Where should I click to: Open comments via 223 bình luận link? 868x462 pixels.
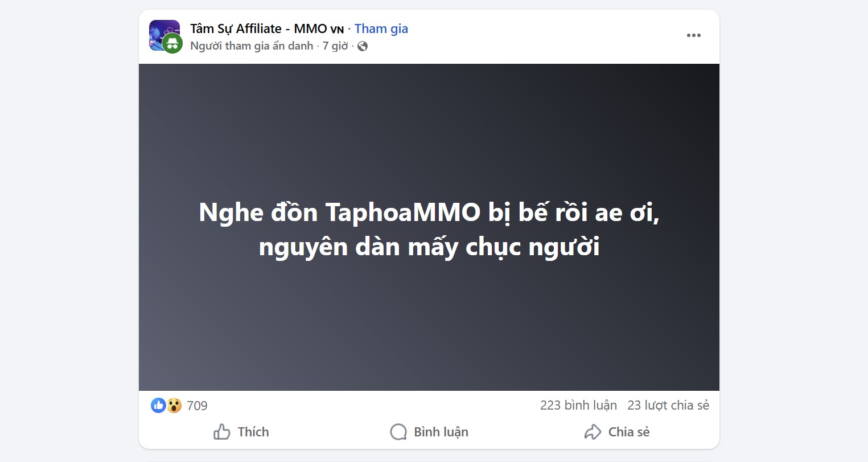pyautogui.click(x=578, y=405)
